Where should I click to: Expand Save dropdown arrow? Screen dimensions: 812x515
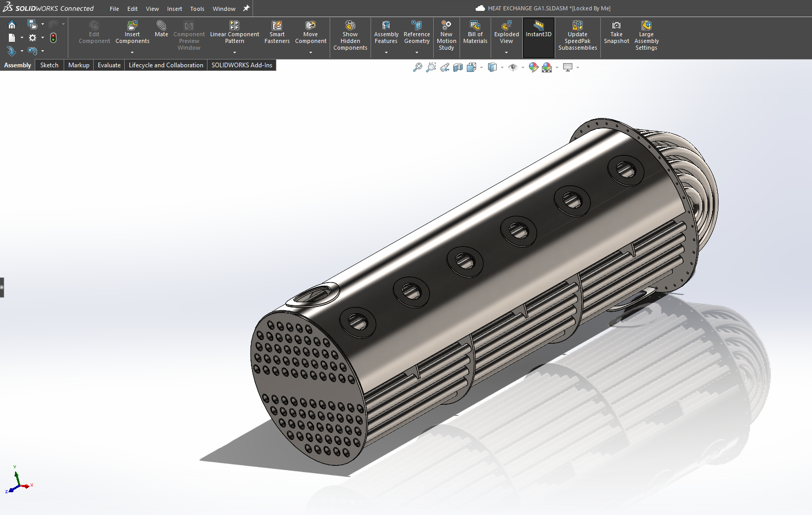[x=42, y=24]
